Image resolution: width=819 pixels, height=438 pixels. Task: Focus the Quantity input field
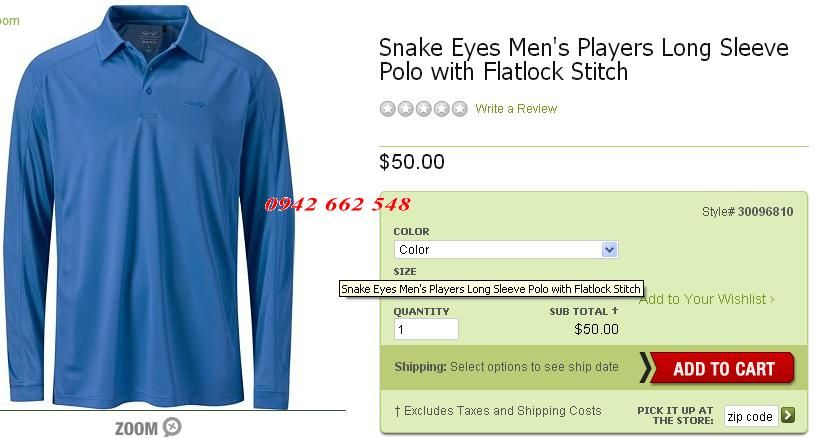tap(426, 329)
